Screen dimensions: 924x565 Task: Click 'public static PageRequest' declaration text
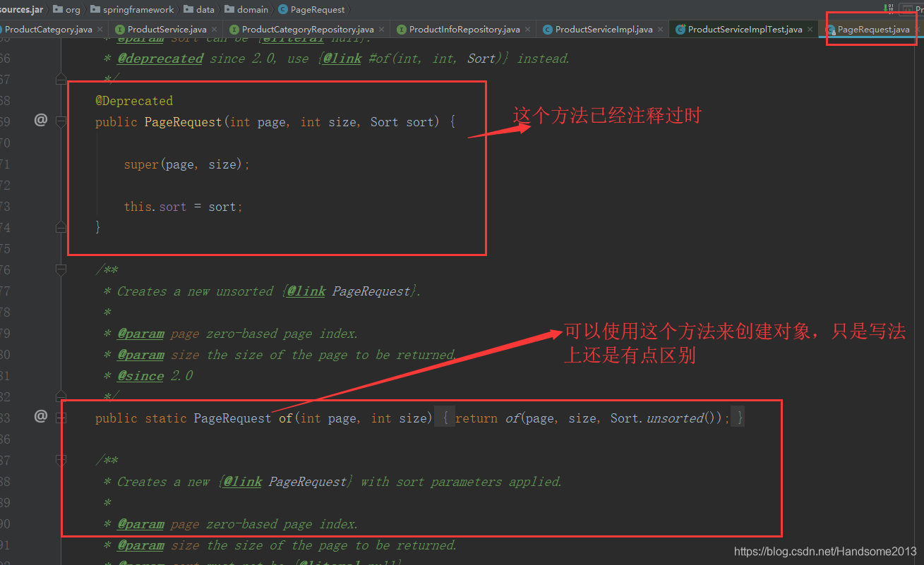click(184, 418)
